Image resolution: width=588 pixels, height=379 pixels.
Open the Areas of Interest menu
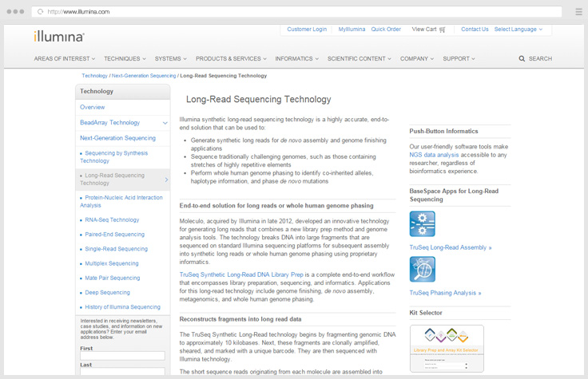click(x=64, y=59)
